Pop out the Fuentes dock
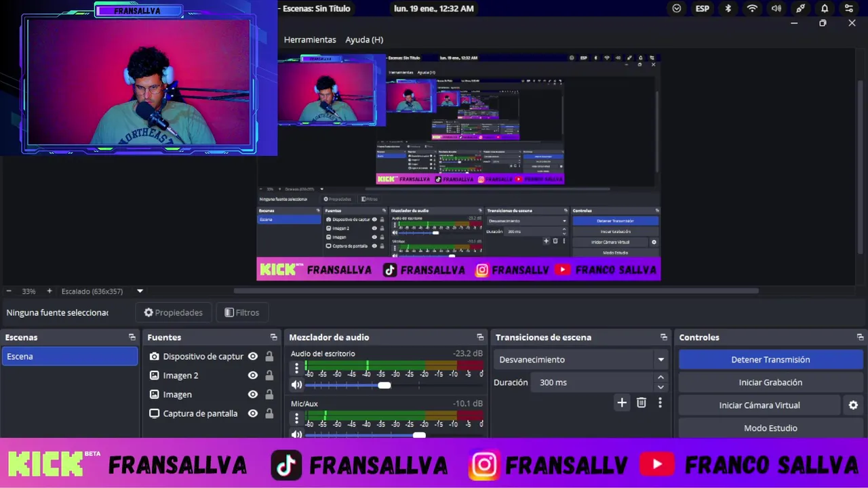Image resolution: width=868 pixels, height=488 pixels. pos(273,338)
